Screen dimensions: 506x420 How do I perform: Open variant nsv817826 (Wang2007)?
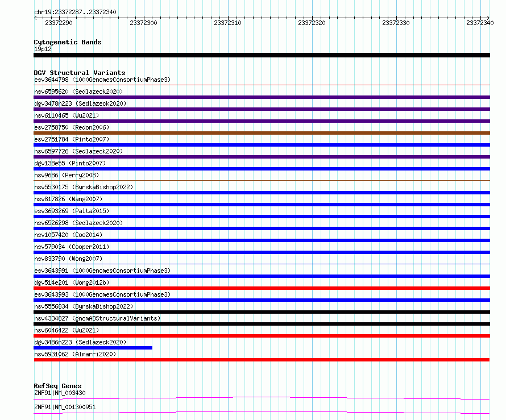[x=68, y=199]
